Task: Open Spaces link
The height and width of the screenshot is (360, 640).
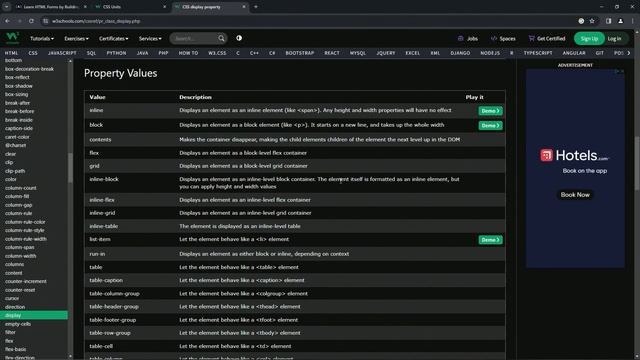Action: [x=503, y=38]
